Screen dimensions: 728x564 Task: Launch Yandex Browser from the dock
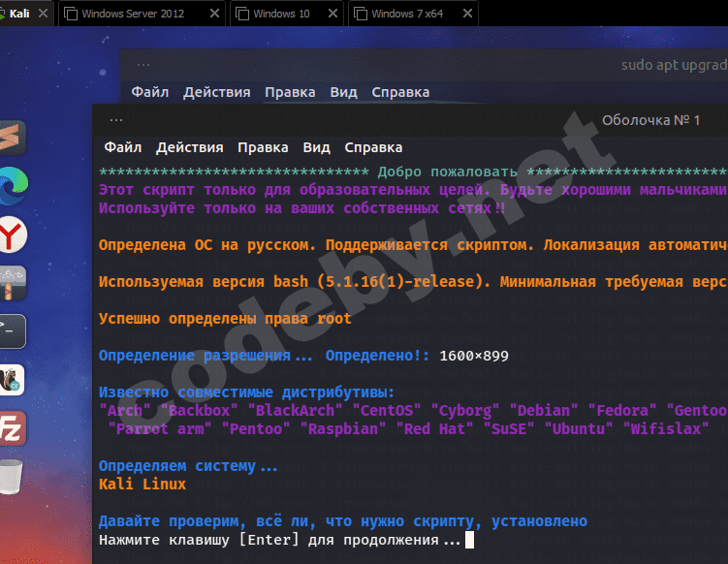coord(13,235)
